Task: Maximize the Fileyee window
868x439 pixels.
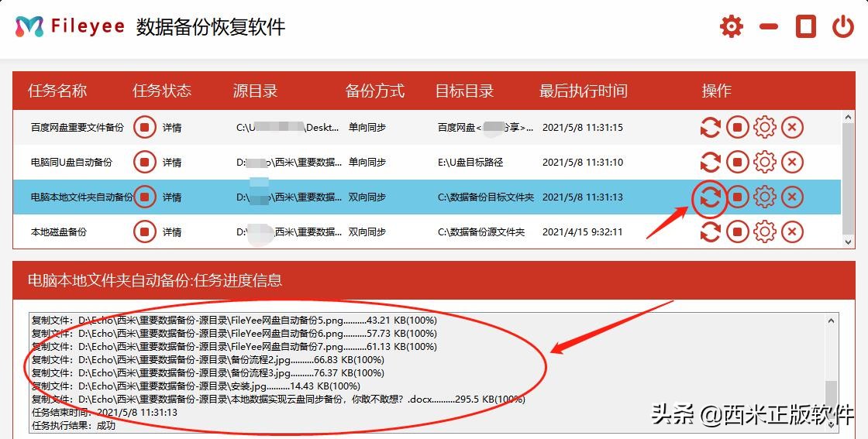Action: pos(806,26)
